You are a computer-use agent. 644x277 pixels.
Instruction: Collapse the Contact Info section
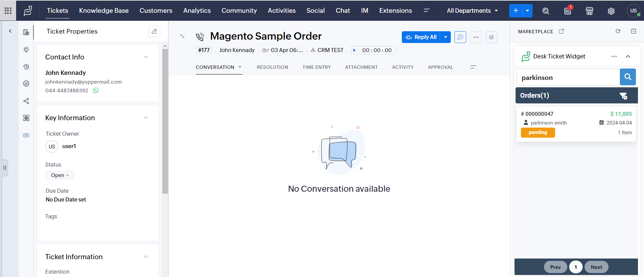click(146, 57)
